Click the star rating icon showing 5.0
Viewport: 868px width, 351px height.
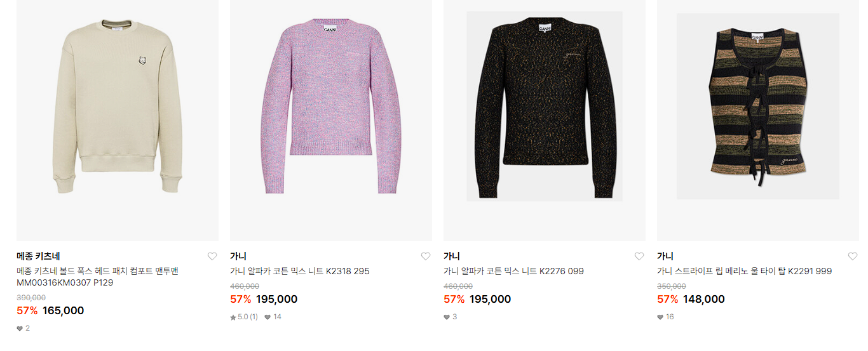point(233,317)
